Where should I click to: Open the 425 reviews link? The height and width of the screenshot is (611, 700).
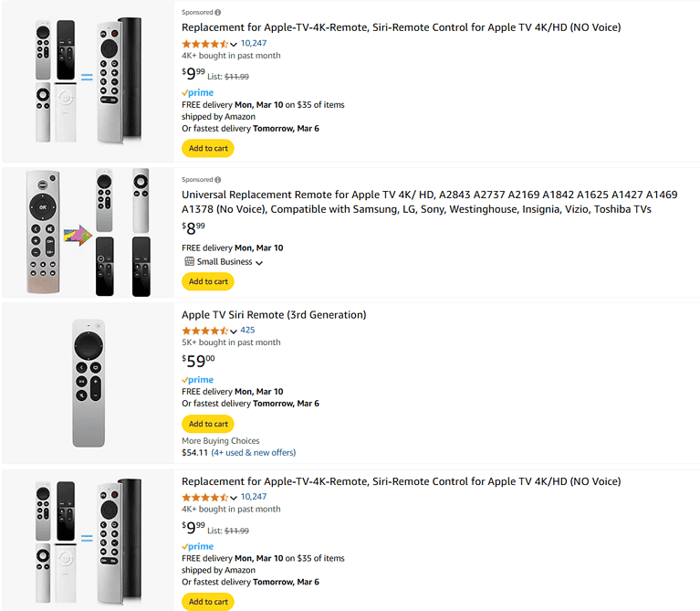tap(247, 331)
